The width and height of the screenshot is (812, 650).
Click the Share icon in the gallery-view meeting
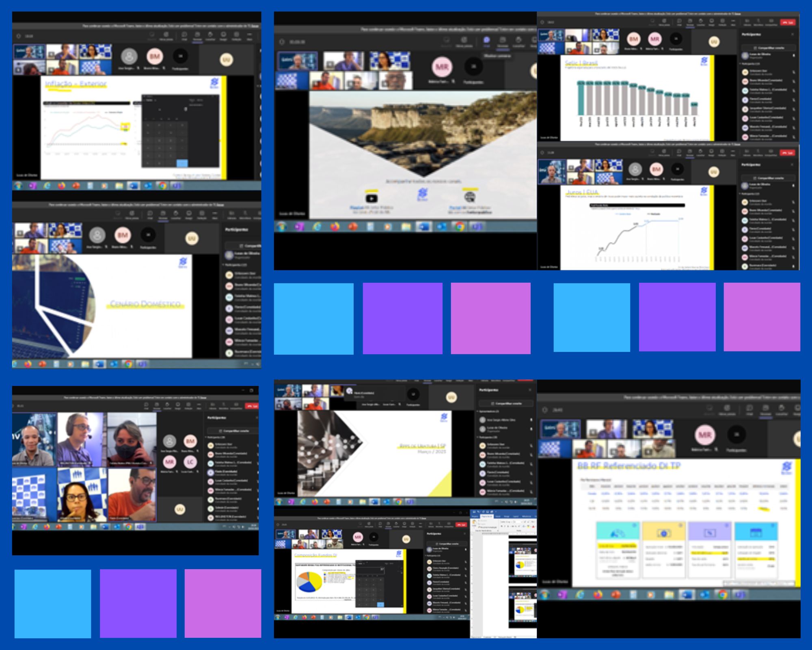pyautogui.click(x=236, y=405)
